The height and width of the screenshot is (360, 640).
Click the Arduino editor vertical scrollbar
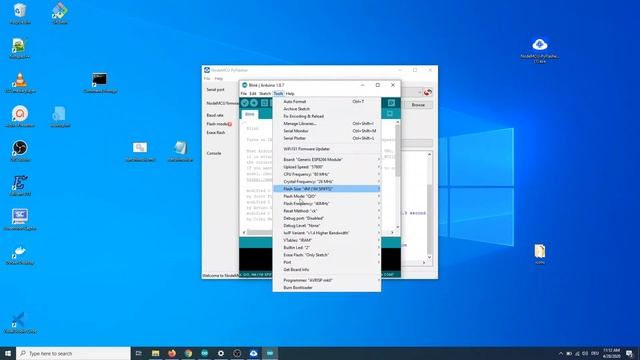click(398, 174)
